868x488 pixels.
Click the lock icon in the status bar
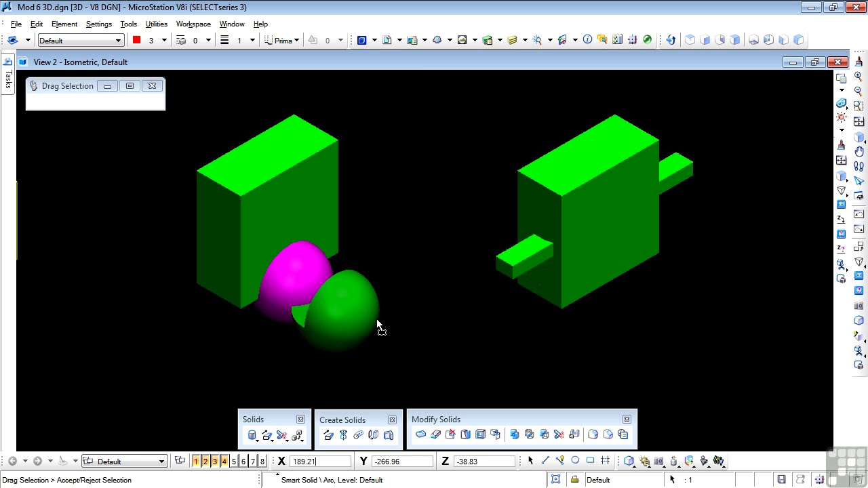coord(574,480)
